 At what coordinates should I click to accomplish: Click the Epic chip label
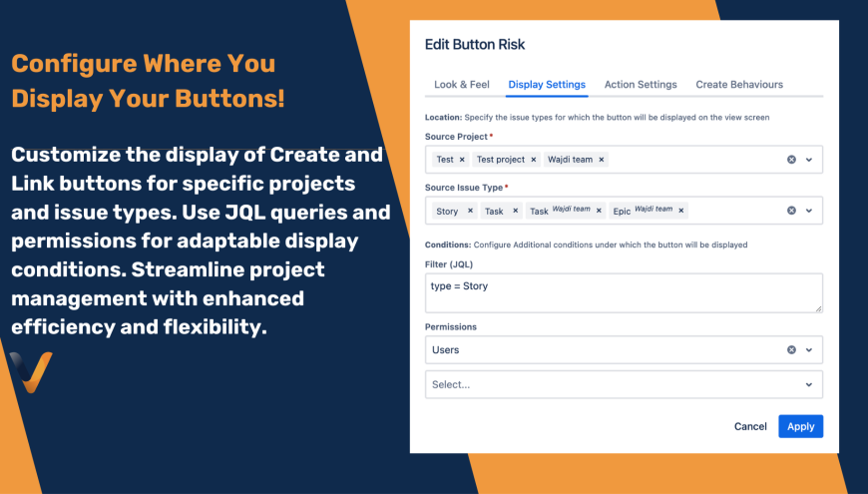[x=622, y=211]
